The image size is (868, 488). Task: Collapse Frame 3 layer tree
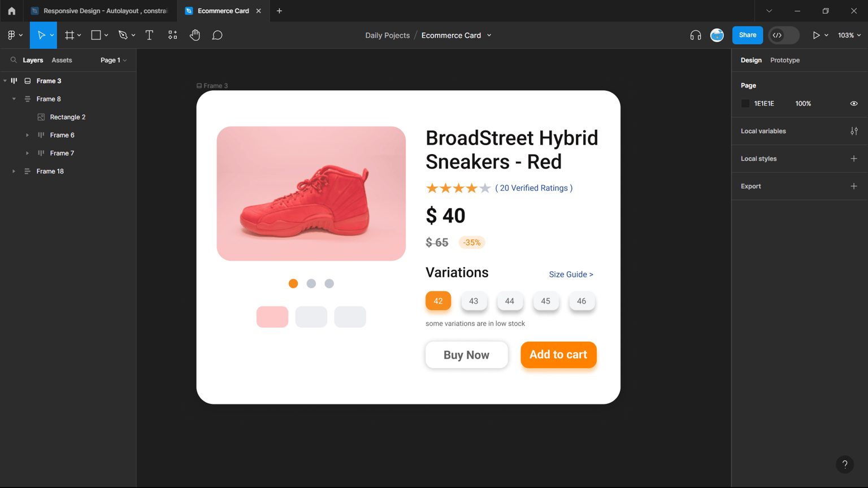(x=5, y=81)
